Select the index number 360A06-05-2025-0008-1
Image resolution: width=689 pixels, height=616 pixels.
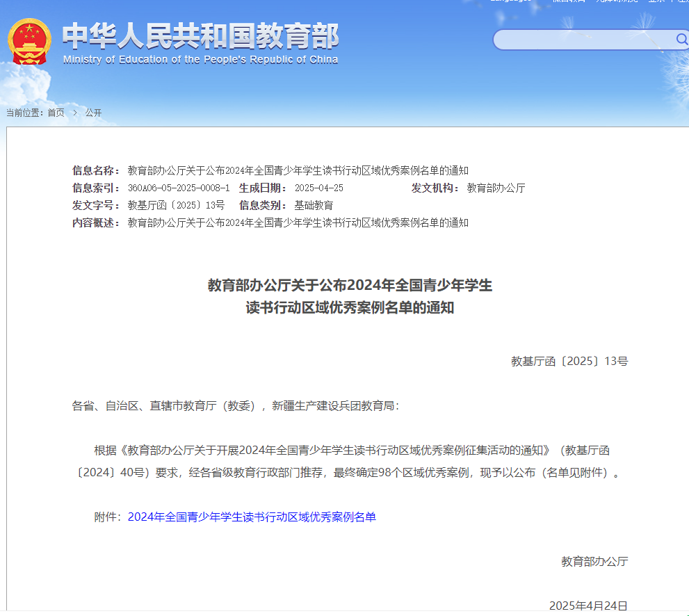(x=179, y=188)
